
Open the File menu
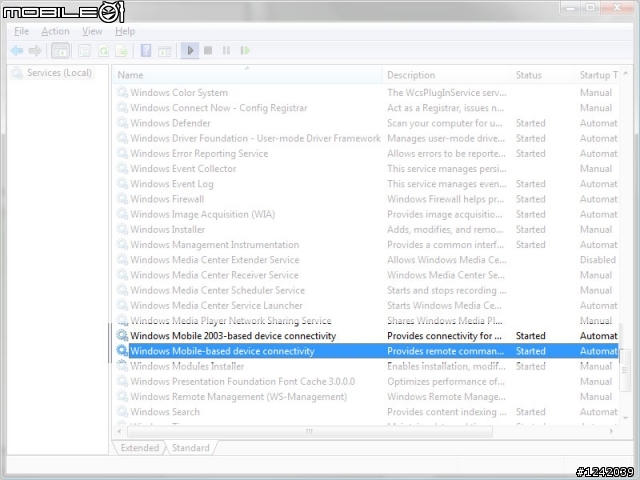[21, 31]
